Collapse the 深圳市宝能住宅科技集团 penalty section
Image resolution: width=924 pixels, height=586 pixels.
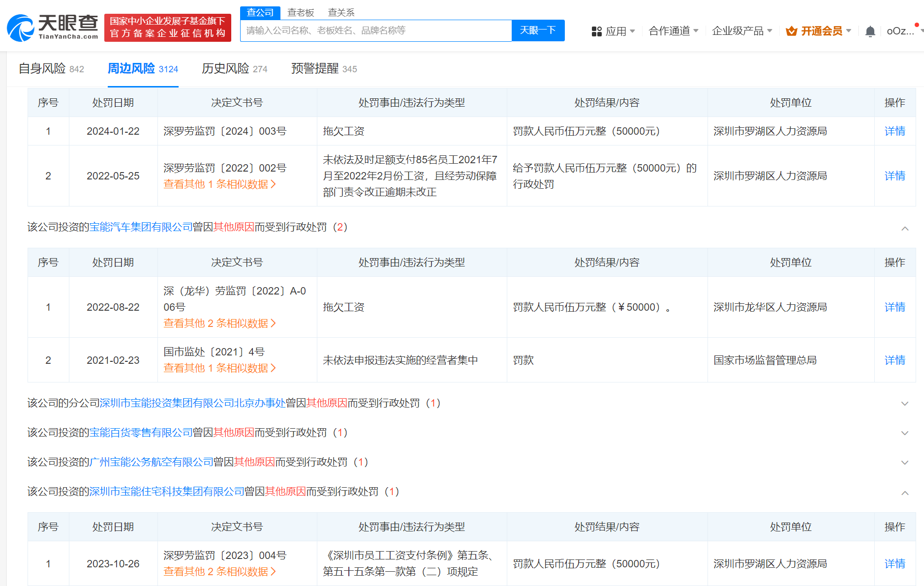click(x=905, y=493)
